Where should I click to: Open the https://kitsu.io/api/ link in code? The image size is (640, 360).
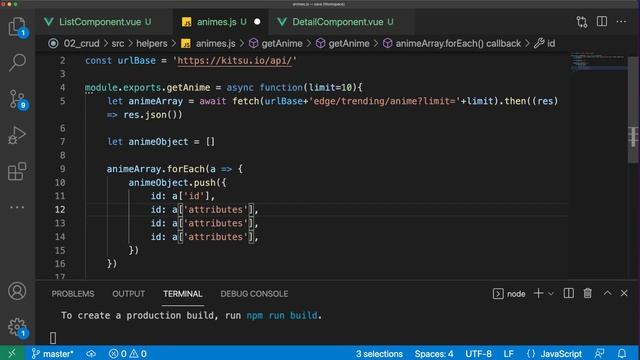tap(235, 60)
